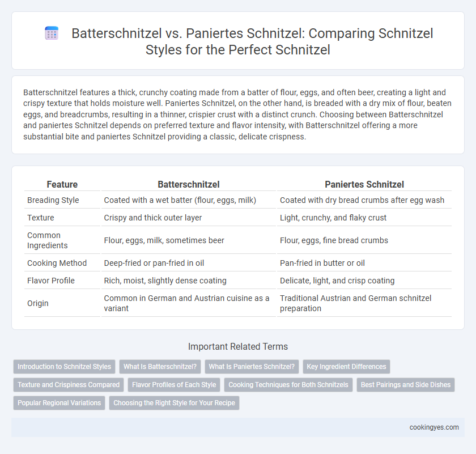Select the Flavor Profiles of Each Style tag
This screenshot has width=476, height=454.
point(174,385)
